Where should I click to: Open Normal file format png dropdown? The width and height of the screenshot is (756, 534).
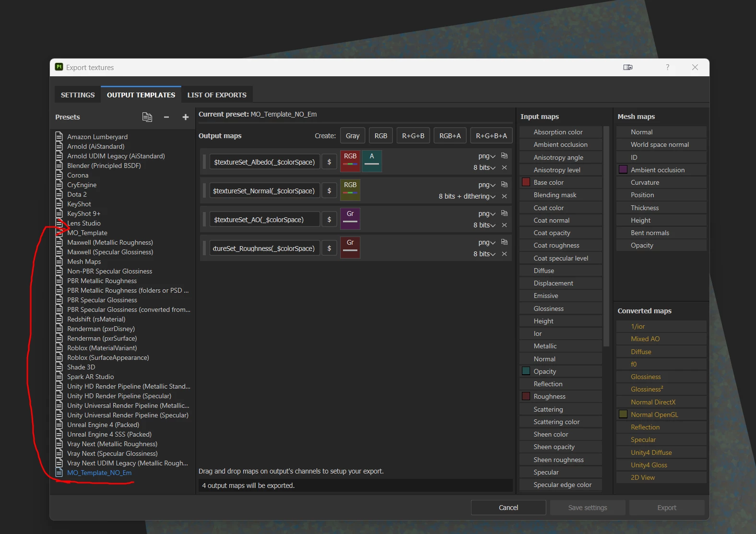coord(487,185)
